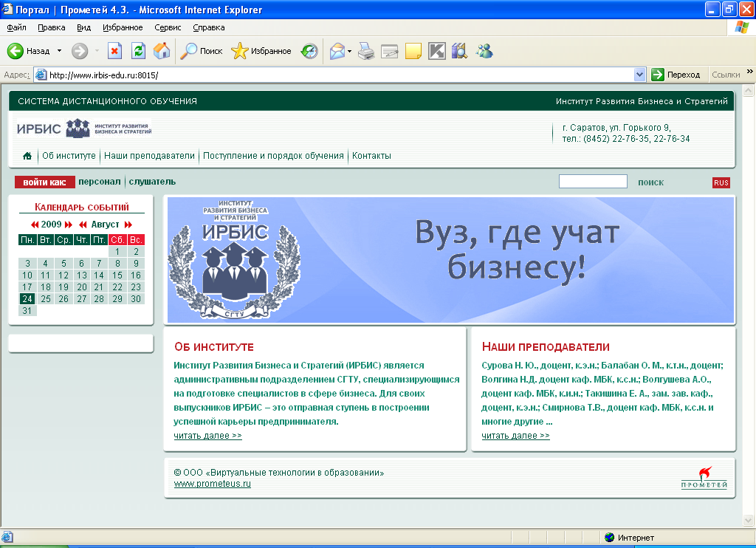The width and height of the screenshot is (756, 548).
Task: Click the Research books toolbar icon
Action: pos(460,51)
